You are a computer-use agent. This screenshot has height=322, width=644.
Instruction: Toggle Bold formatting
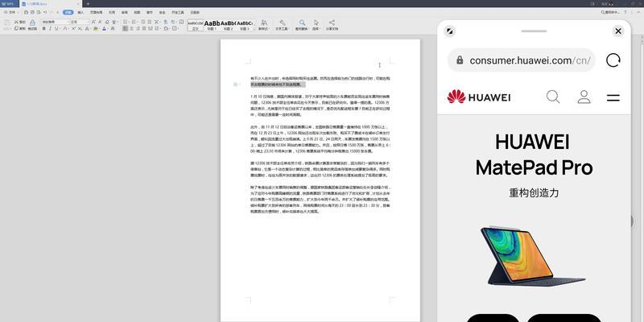coord(44,29)
